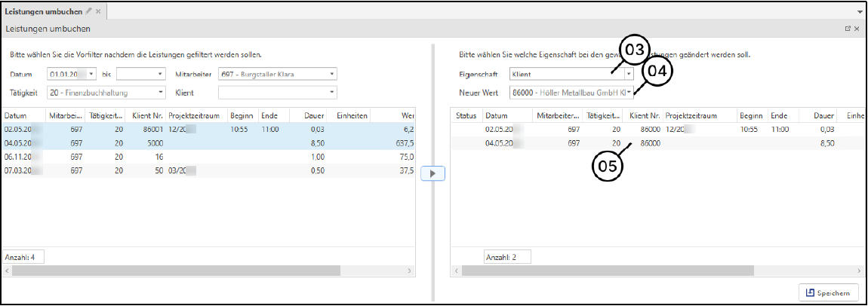868x306 pixels.
Task: Click the right table's scroll-left arrow
Action: [455, 271]
